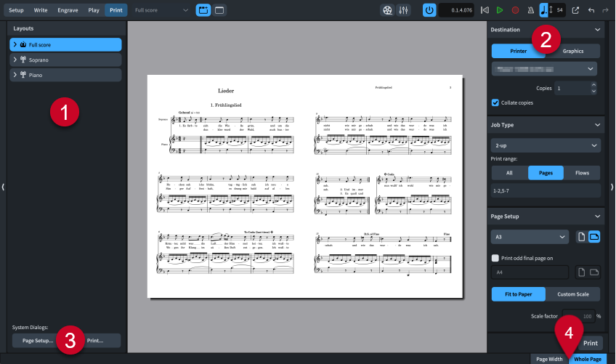This screenshot has height=364, width=616.
Task: Toggle the audio engine power button
Action: pos(429,10)
